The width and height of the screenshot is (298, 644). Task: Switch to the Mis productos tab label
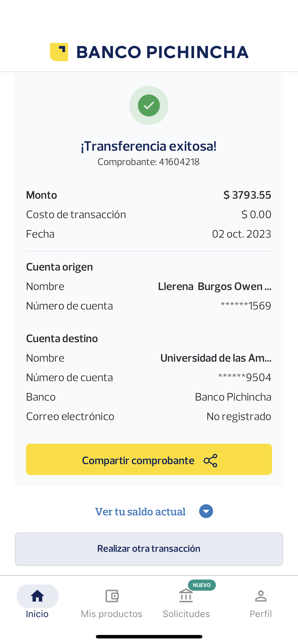[x=112, y=614]
